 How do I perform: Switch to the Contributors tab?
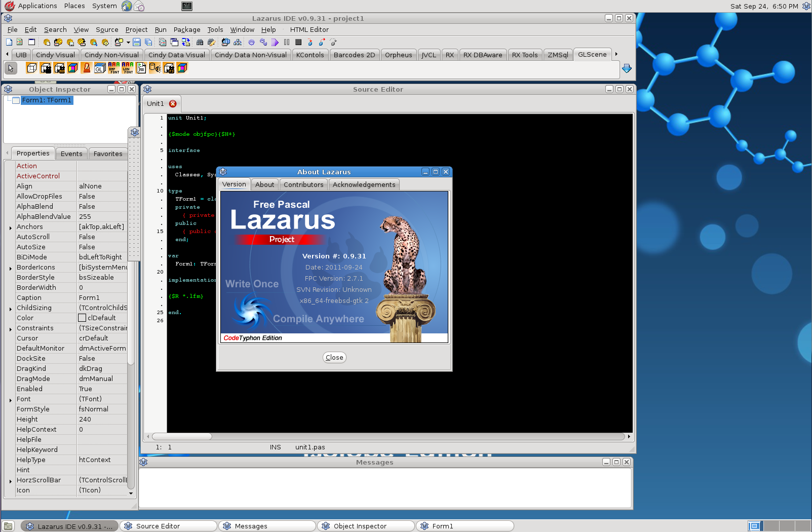(x=303, y=184)
